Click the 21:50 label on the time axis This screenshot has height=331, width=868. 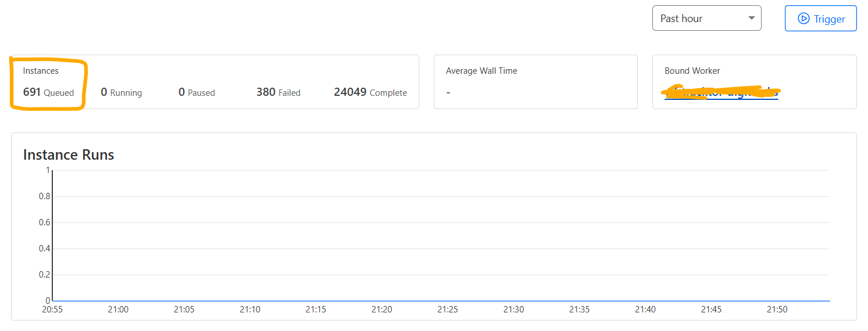(777, 310)
